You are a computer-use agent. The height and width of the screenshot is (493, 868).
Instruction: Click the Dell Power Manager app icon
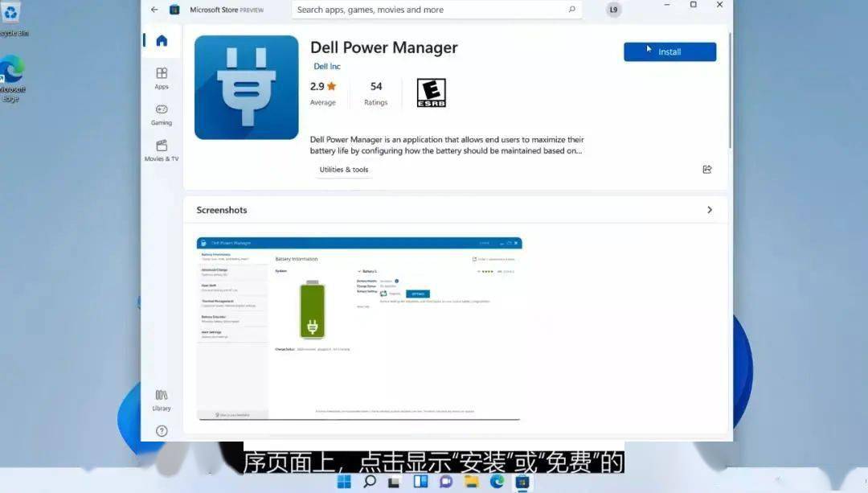247,88
